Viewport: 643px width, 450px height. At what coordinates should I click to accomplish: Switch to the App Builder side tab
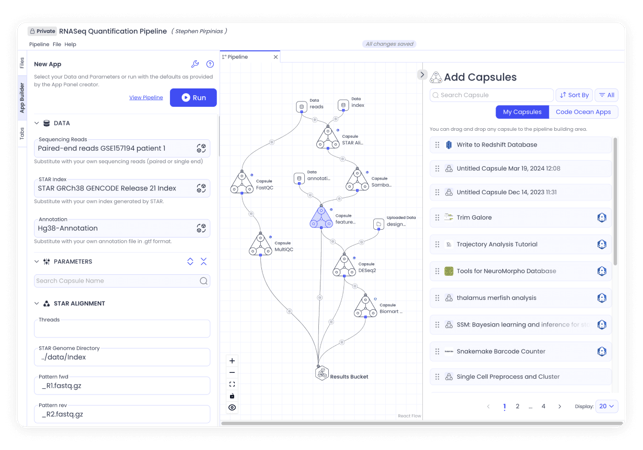pos(22,98)
